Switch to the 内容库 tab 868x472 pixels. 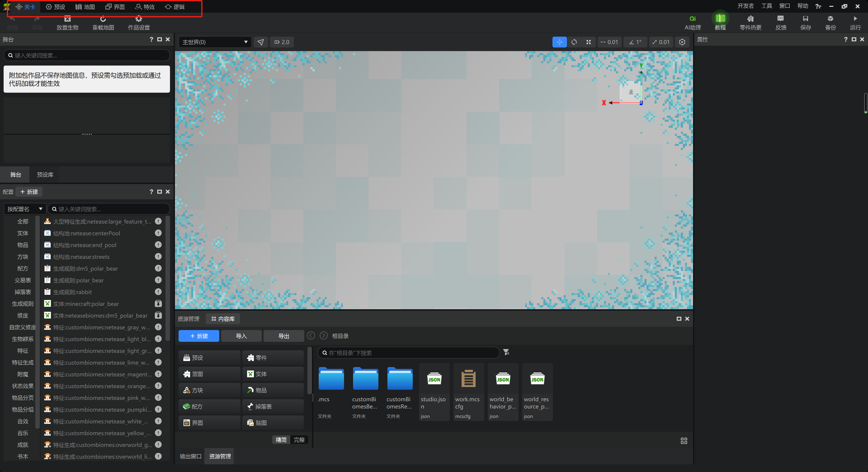coord(223,319)
